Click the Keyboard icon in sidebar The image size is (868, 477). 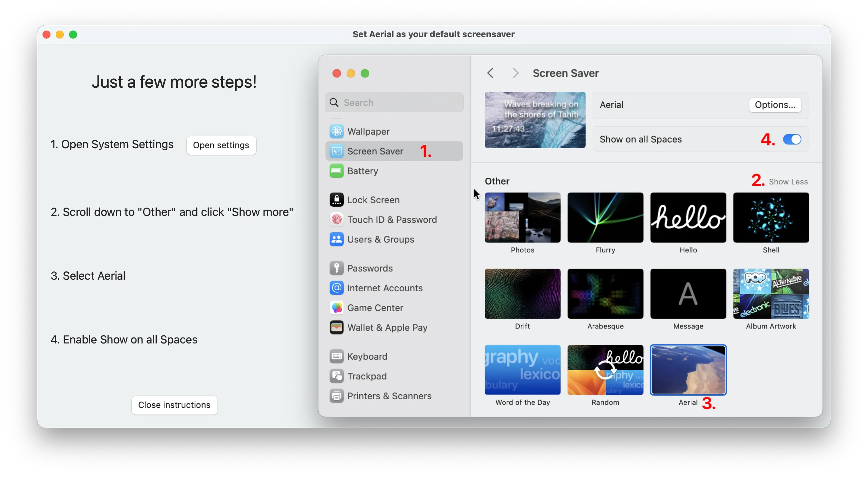[336, 356]
